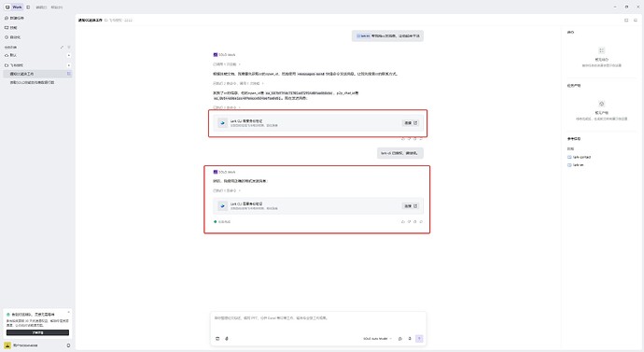Click connect button on first Lark CLI card
This screenshot has height=352, width=644.
[x=411, y=123]
